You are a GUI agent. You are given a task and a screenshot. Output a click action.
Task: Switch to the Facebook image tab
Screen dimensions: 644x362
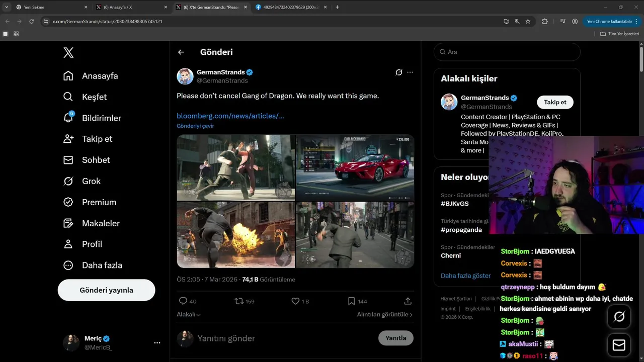[291, 7]
